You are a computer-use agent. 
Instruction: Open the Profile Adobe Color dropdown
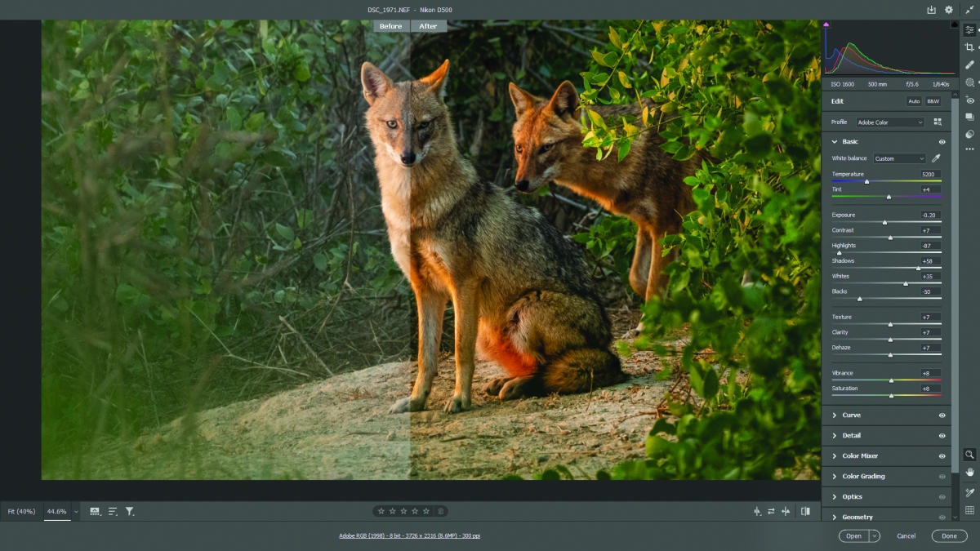click(x=889, y=122)
